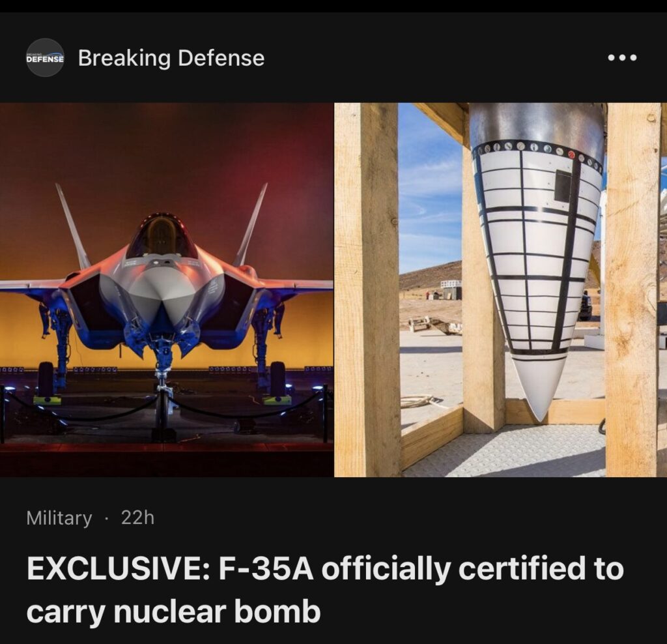Click the Breaking Defense publisher name
Screen dimensions: 667x644
171,57
